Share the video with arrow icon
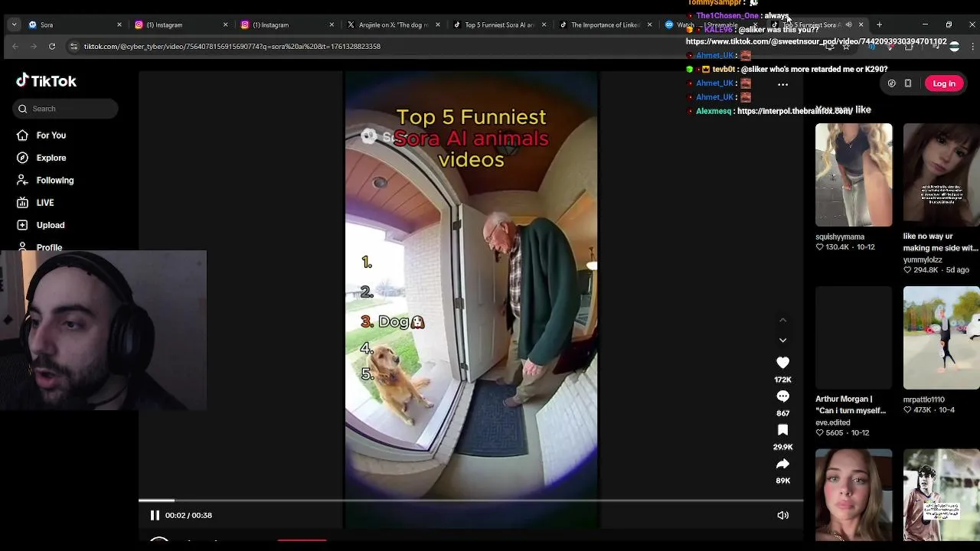Image resolution: width=980 pixels, height=551 pixels. [x=782, y=464]
